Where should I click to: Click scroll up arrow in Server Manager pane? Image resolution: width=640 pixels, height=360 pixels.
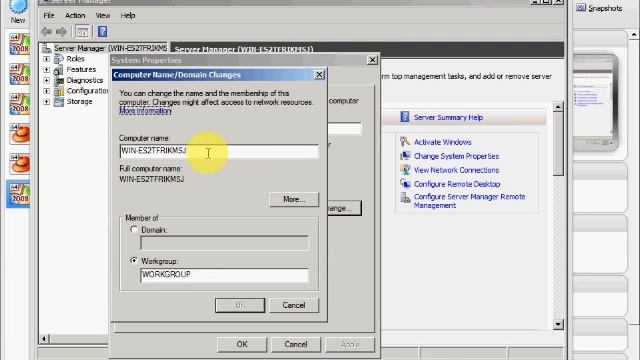(x=558, y=107)
